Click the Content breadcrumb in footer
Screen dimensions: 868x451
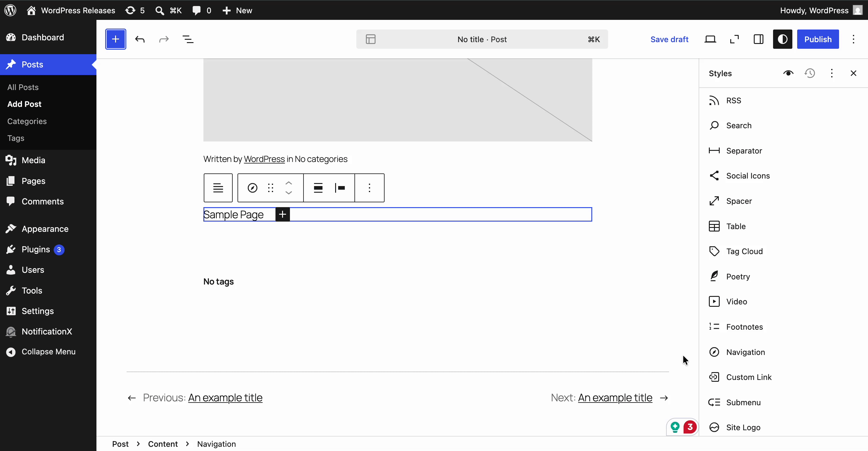click(163, 444)
